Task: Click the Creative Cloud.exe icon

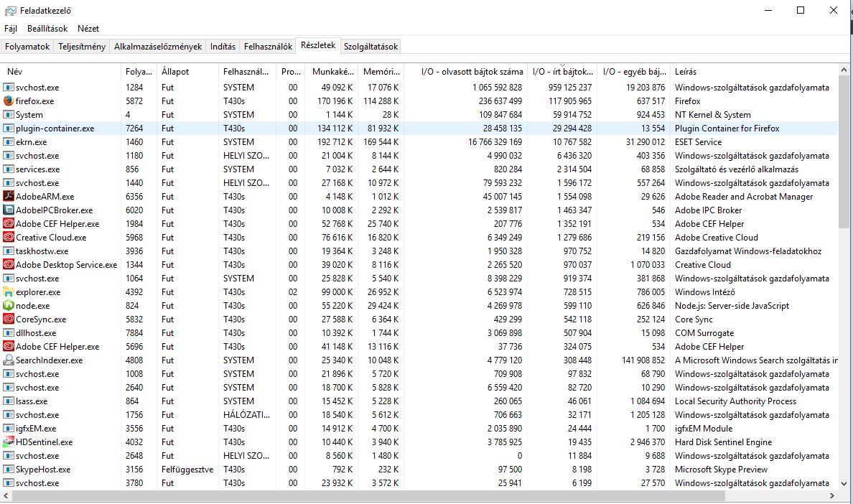Action: click(x=8, y=237)
